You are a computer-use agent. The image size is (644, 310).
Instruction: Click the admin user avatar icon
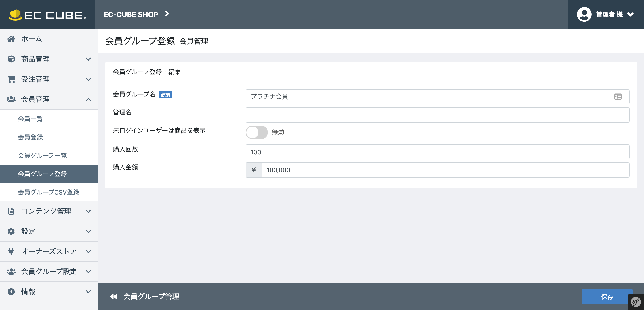click(x=584, y=15)
